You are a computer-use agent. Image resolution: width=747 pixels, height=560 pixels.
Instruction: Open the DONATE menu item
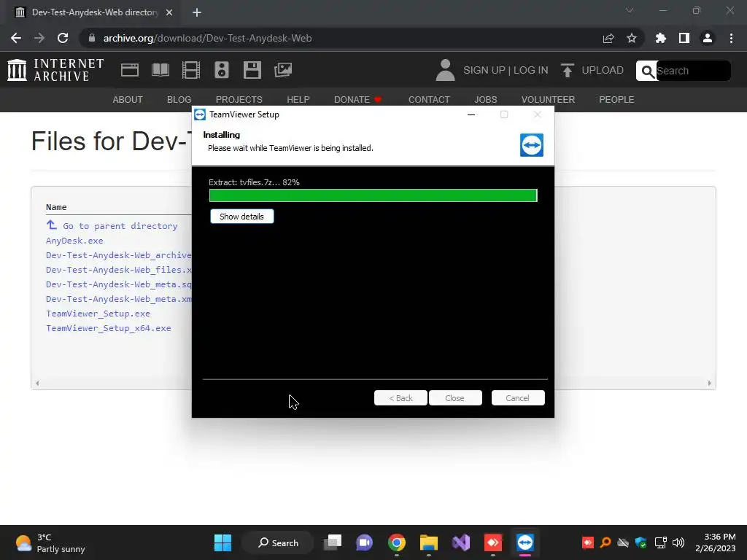pos(357,99)
